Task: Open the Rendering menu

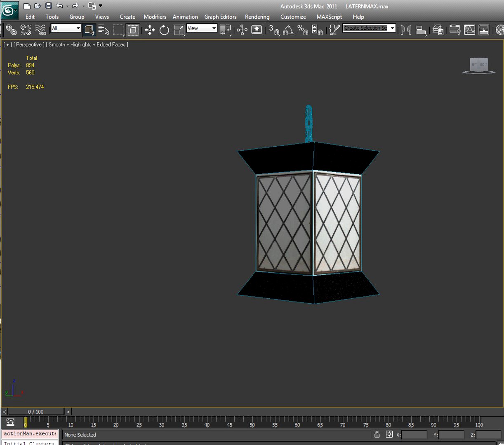Action: point(257,17)
